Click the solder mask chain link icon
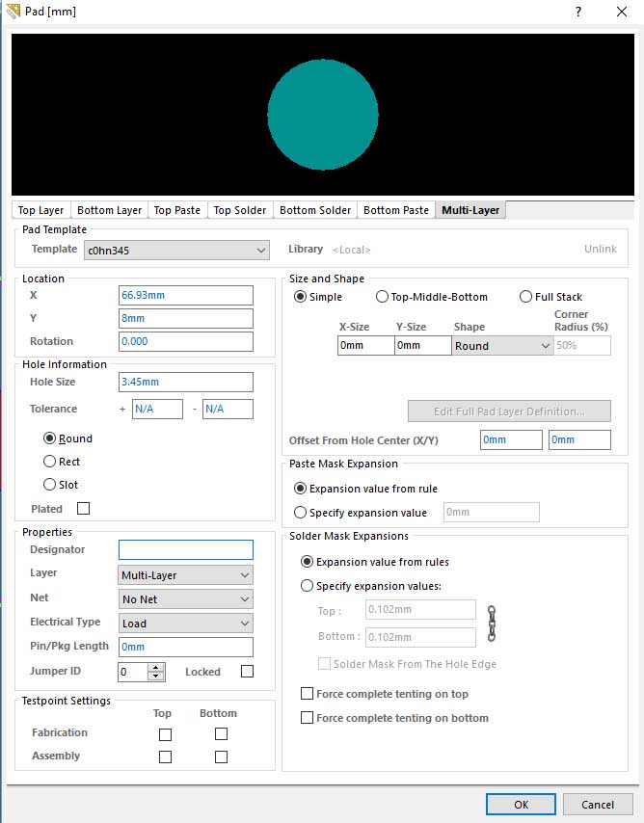Image resolution: width=644 pixels, height=823 pixels. pyautogui.click(x=492, y=624)
